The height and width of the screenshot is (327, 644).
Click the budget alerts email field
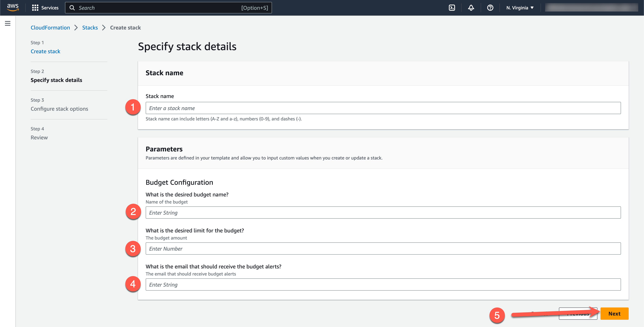pos(383,284)
